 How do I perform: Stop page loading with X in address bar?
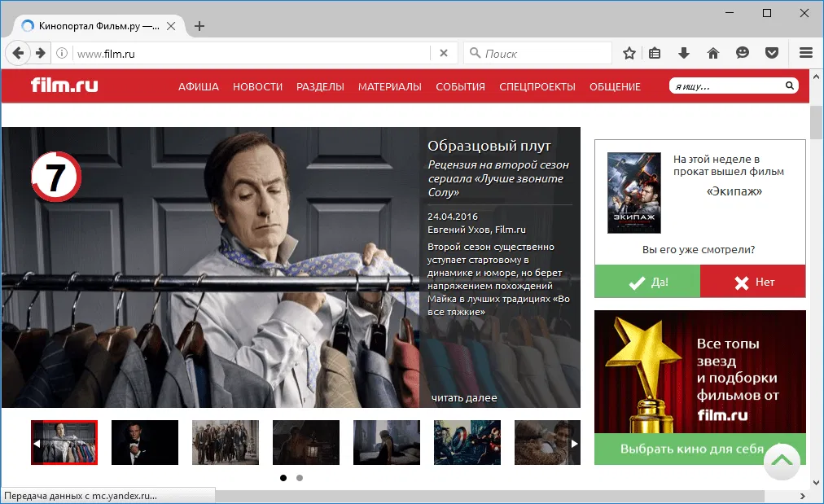(x=444, y=53)
